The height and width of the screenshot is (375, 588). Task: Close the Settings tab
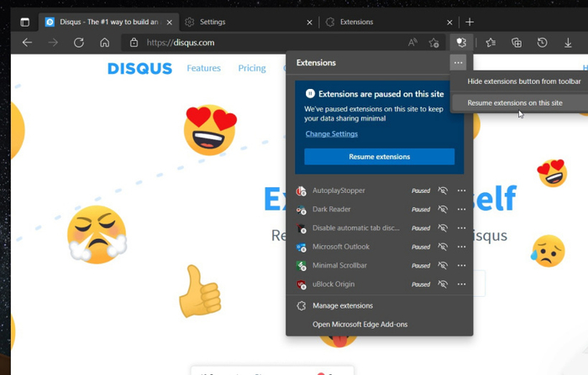click(x=309, y=23)
